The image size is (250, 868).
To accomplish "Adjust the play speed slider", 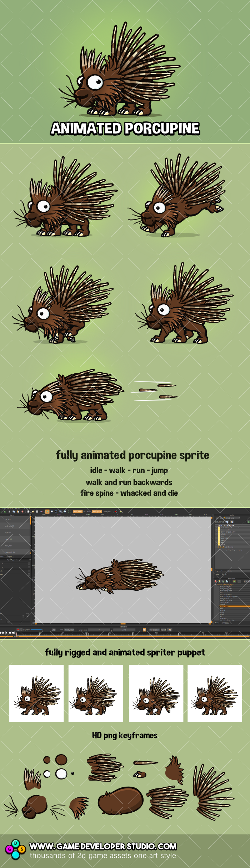I will [36, 630].
